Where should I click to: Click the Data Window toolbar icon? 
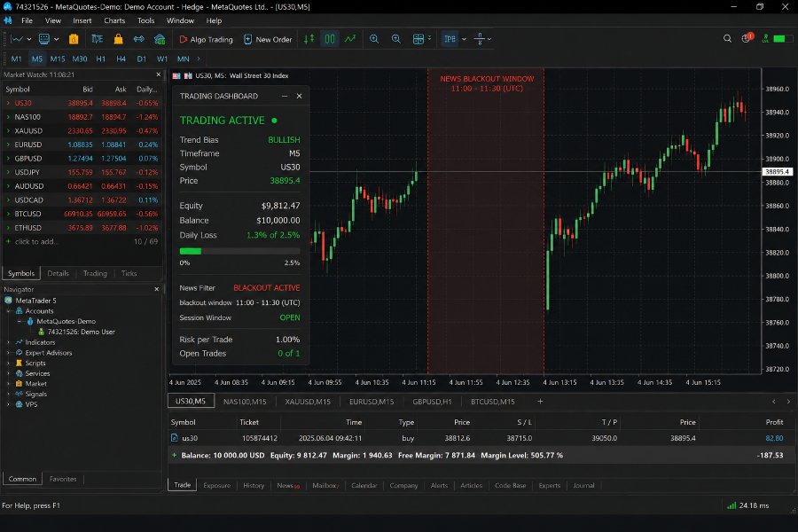tap(98, 39)
